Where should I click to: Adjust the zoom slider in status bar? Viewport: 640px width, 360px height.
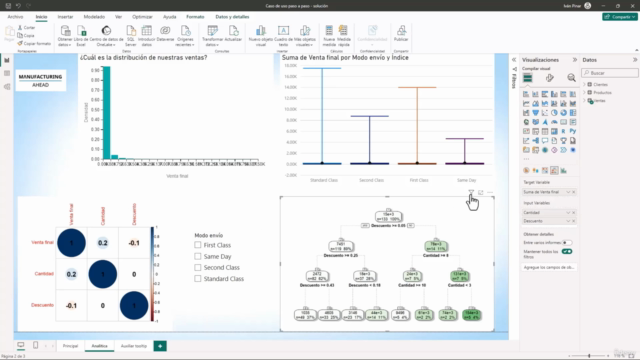click(589, 356)
